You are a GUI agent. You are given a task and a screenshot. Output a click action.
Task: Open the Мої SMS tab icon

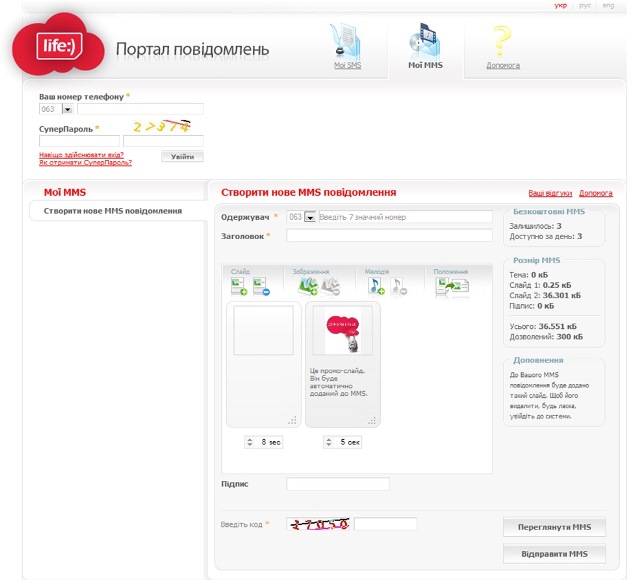(x=346, y=41)
